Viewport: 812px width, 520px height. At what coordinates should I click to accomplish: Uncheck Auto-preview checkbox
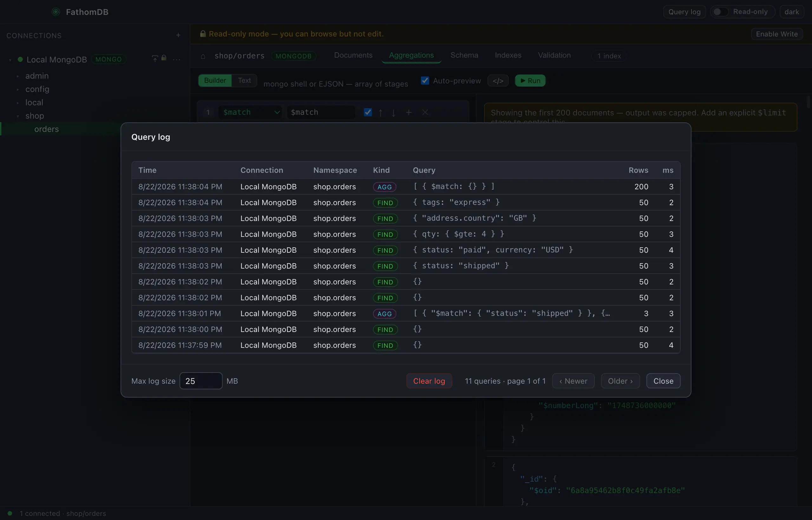[x=425, y=80]
